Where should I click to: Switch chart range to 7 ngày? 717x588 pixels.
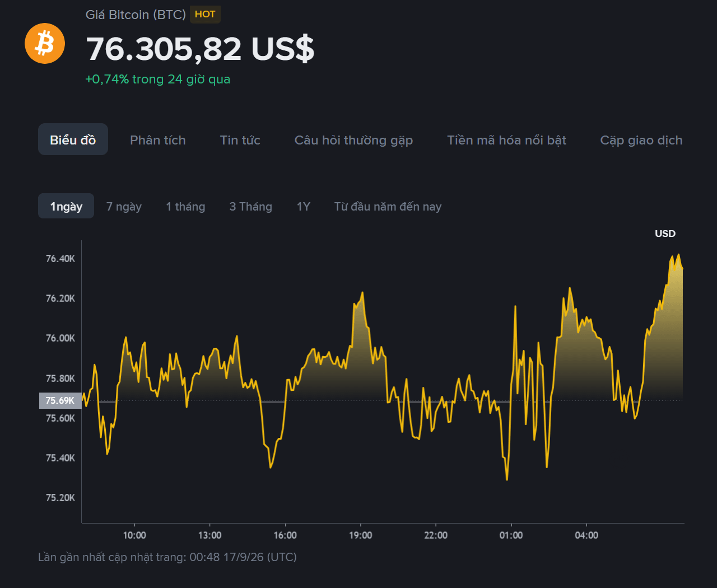coord(124,207)
